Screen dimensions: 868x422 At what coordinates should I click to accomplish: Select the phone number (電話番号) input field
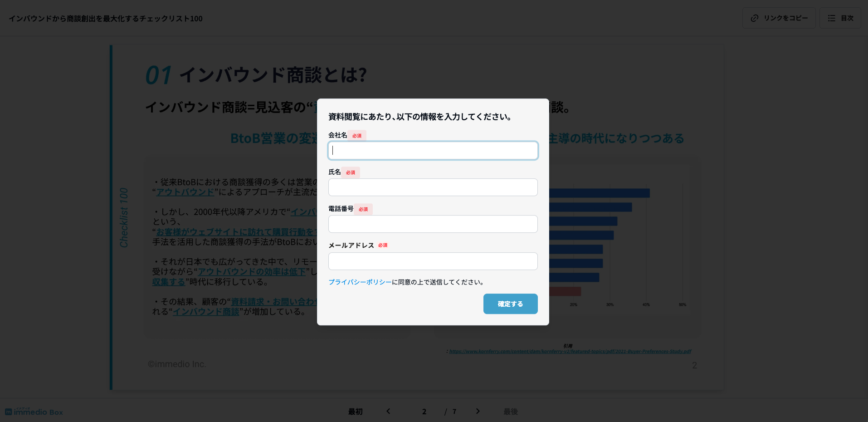click(x=433, y=224)
